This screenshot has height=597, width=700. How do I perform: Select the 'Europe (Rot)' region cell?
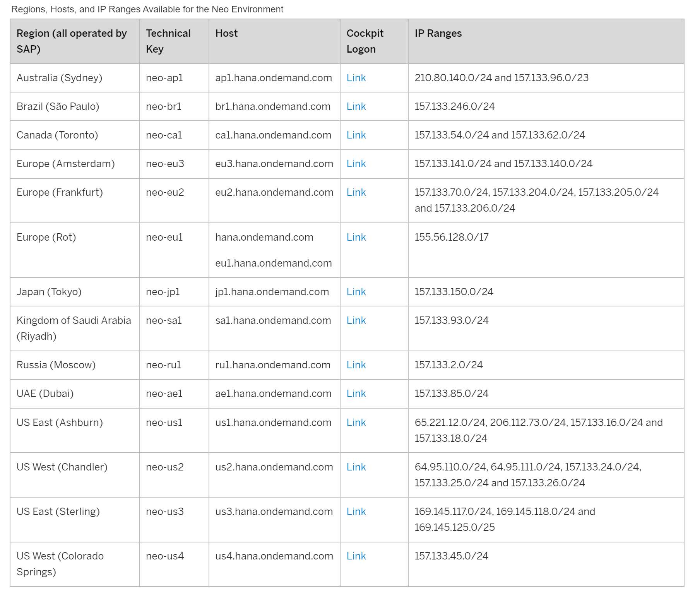[x=75, y=250]
